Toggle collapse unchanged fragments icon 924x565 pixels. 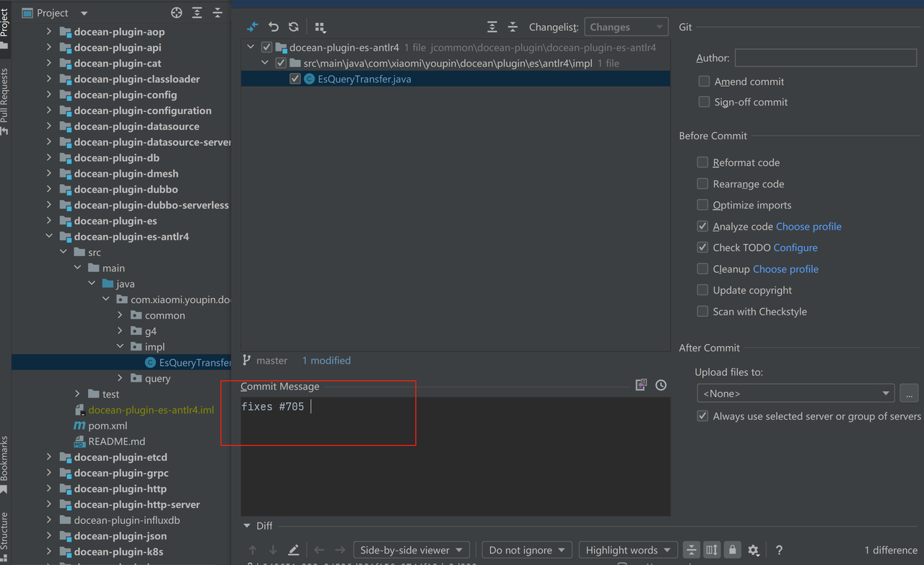(x=692, y=550)
